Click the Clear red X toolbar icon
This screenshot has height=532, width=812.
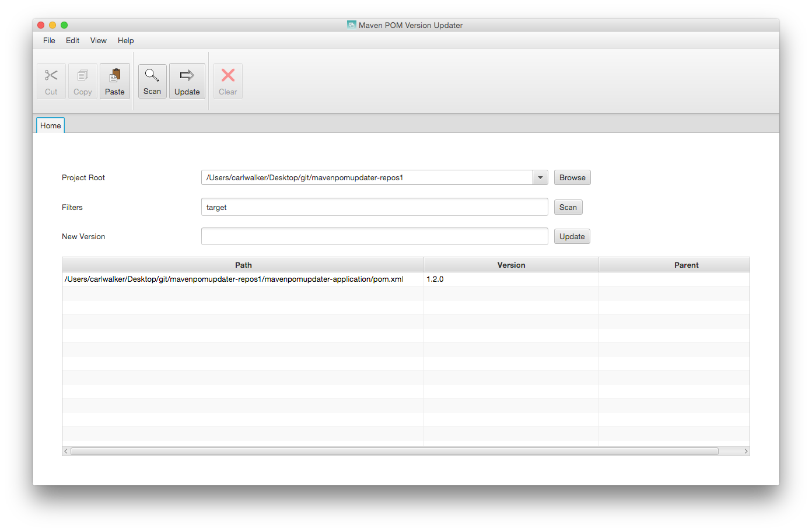pyautogui.click(x=228, y=81)
